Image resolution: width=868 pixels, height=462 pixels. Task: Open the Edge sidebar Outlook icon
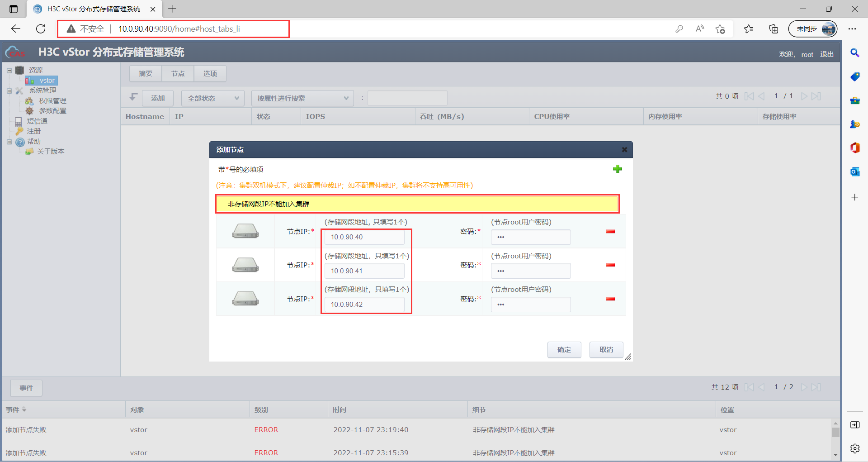[855, 171]
